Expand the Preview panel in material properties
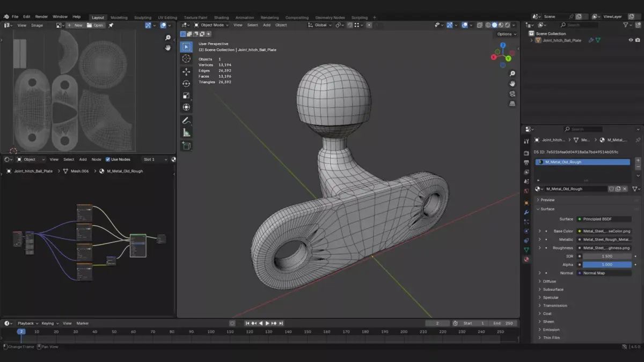Image resolution: width=644 pixels, height=362 pixels. pos(547,200)
